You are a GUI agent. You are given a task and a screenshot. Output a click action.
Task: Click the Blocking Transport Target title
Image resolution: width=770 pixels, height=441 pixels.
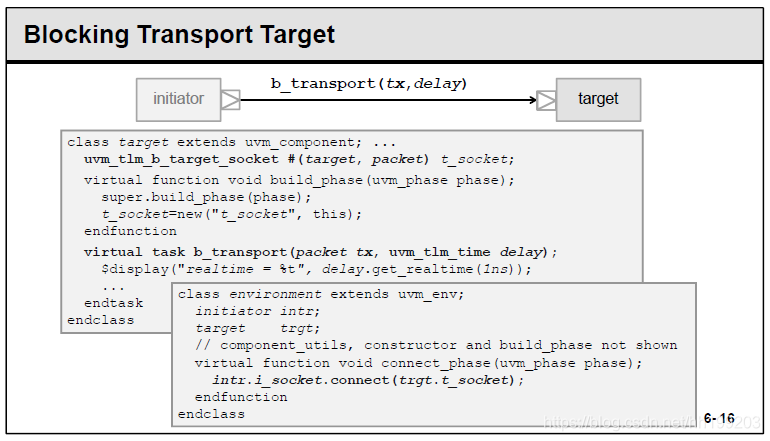179,34
